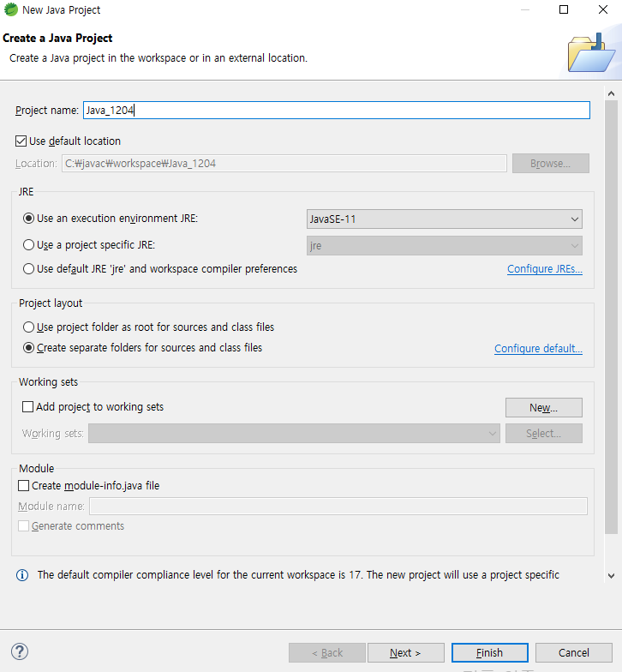
Task: Choose Use project folder as root
Action: 29,327
